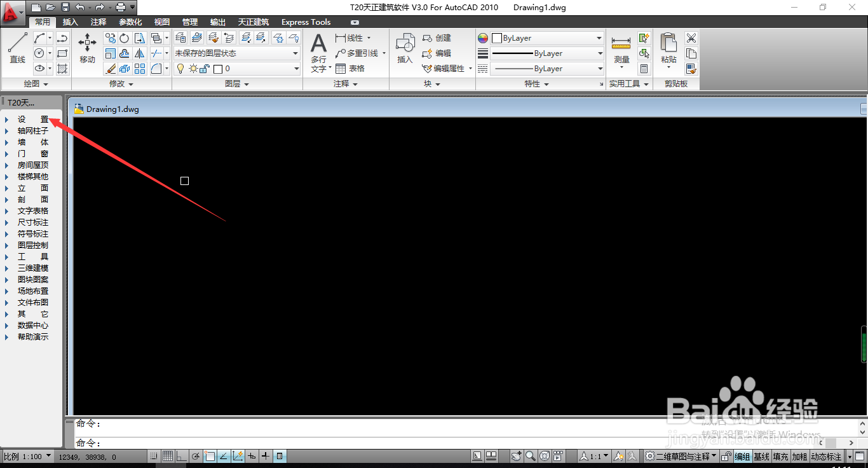Click the Insert block (插入) icon

[405, 48]
